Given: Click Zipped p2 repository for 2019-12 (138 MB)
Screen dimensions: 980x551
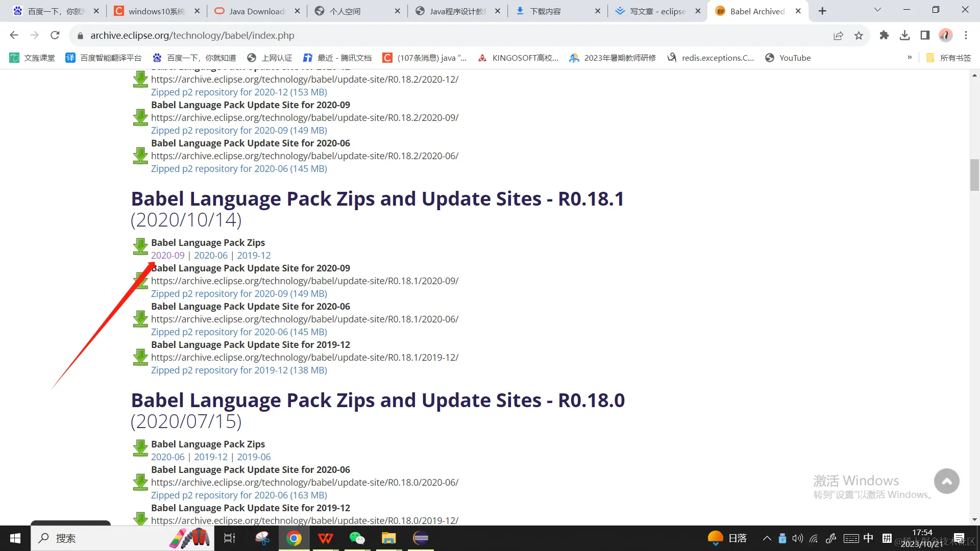Looking at the screenshot, I should (x=239, y=370).
